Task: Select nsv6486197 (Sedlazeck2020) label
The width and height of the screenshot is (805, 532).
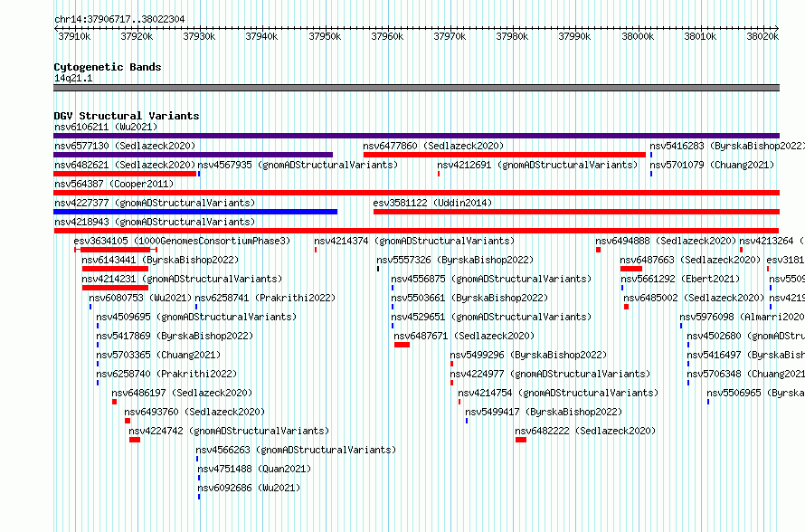Action: coord(182,393)
